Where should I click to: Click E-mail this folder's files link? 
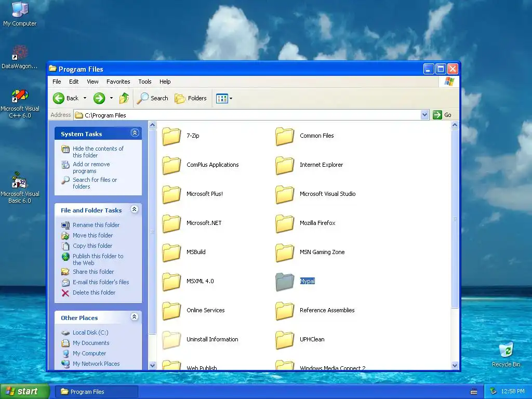(101, 282)
